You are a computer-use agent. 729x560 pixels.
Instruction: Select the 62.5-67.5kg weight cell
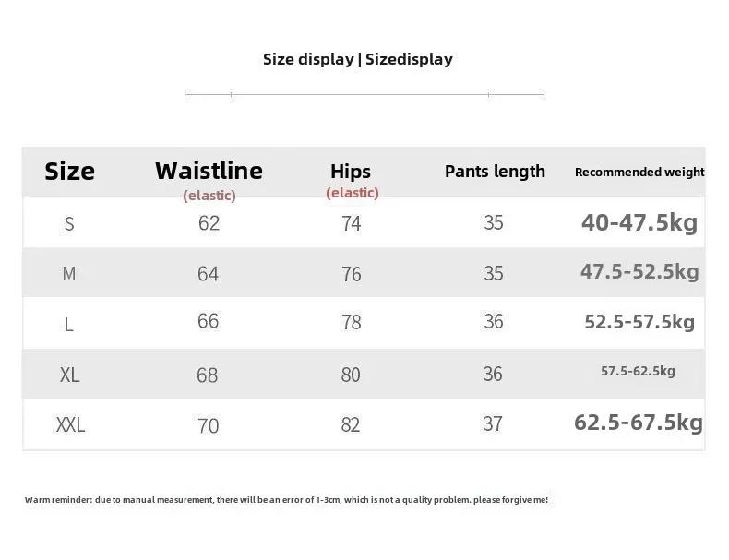point(639,423)
